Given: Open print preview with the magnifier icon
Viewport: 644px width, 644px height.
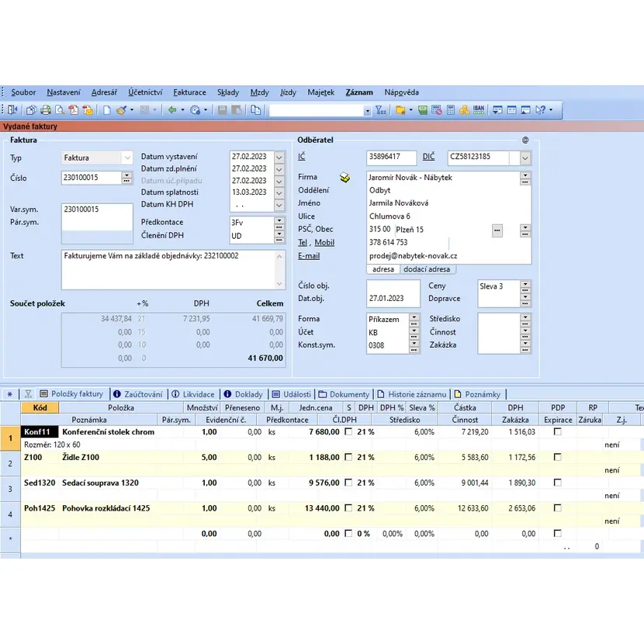Looking at the screenshot, I should [x=60, y=110].
